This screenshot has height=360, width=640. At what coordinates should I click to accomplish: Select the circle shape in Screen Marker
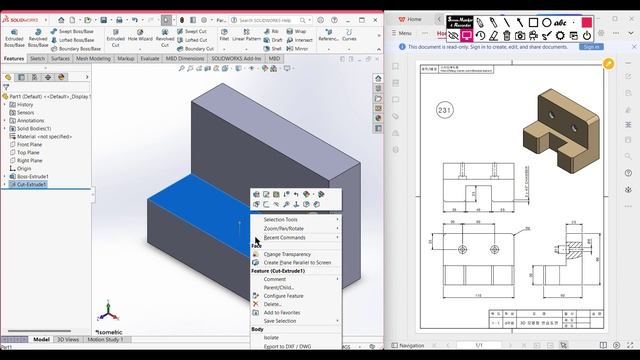[x=547, y=22]
